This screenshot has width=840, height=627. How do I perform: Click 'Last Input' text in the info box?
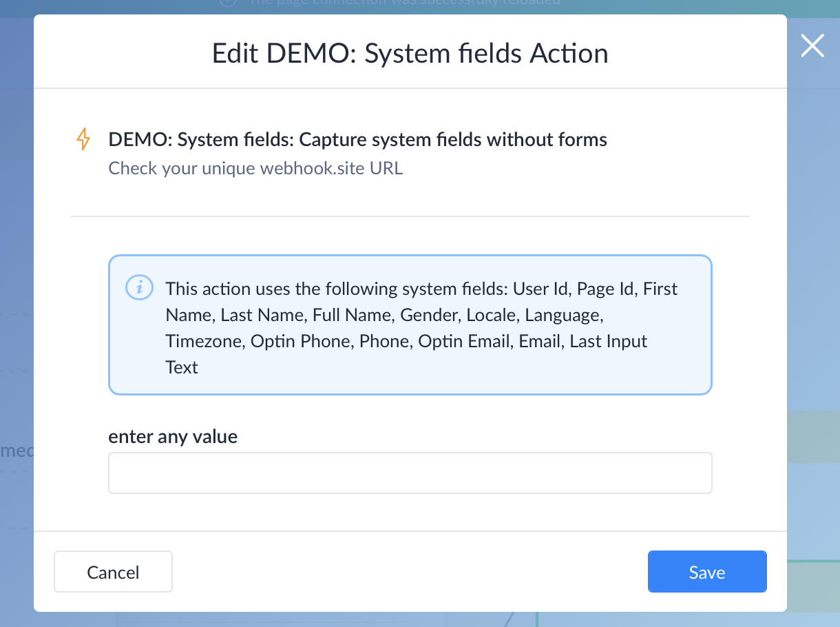click(x=608, y=341)
